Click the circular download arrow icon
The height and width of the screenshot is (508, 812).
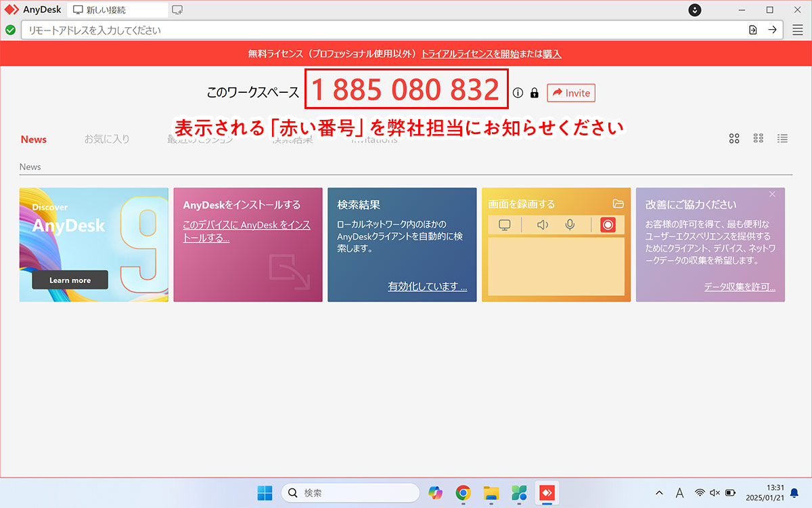coord(695,10)
